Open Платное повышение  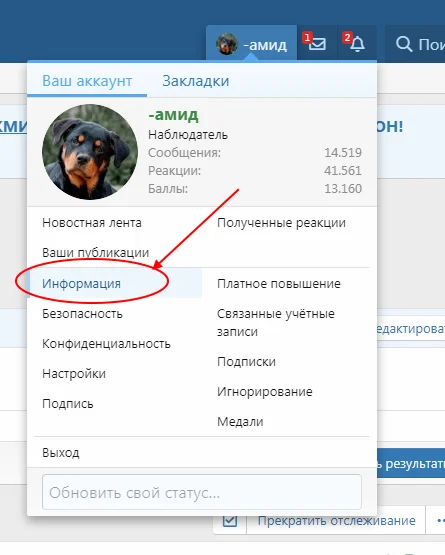(279, 284)
